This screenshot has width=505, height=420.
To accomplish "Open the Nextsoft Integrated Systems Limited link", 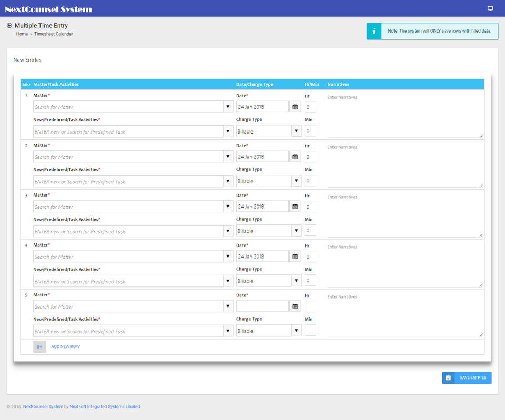I will [x=105, y=407].
